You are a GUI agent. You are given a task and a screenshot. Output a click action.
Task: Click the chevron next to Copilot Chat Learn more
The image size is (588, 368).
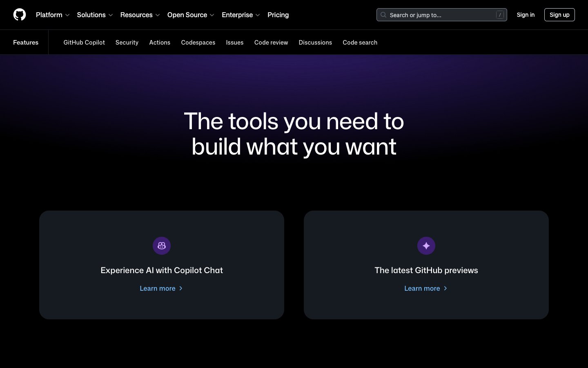point(181,288)
